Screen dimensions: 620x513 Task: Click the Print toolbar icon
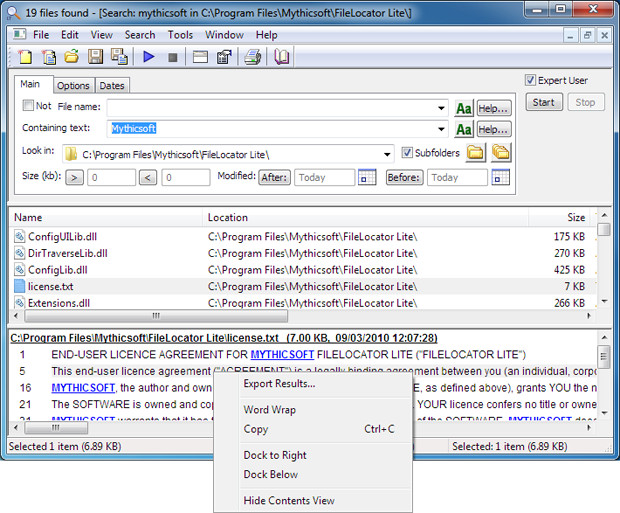click(x=252, y=57)
